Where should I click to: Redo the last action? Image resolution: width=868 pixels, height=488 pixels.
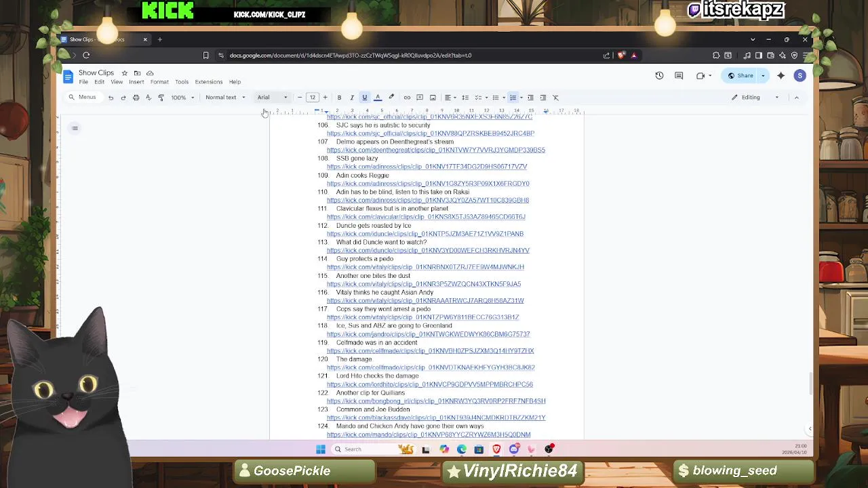(x=123, y=98)
